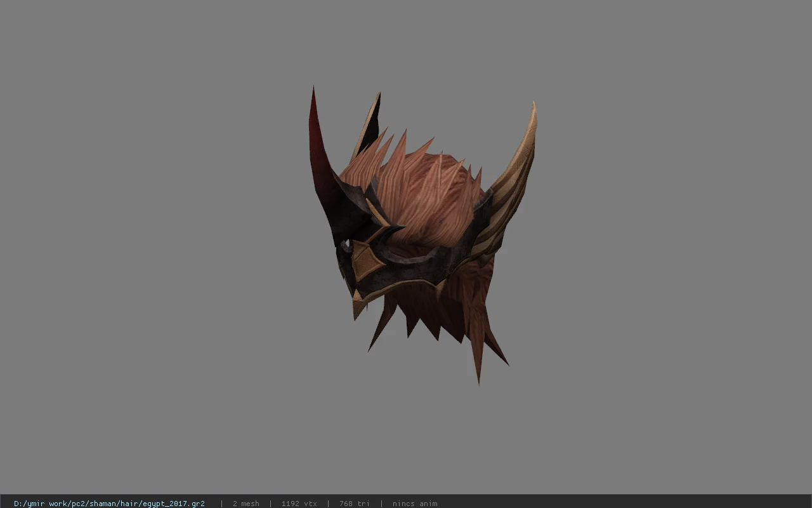Click the file path egypt_2017.gr2 in status bar
The width and height of the screenshot is (812, 508).
(x=109, y=504)
